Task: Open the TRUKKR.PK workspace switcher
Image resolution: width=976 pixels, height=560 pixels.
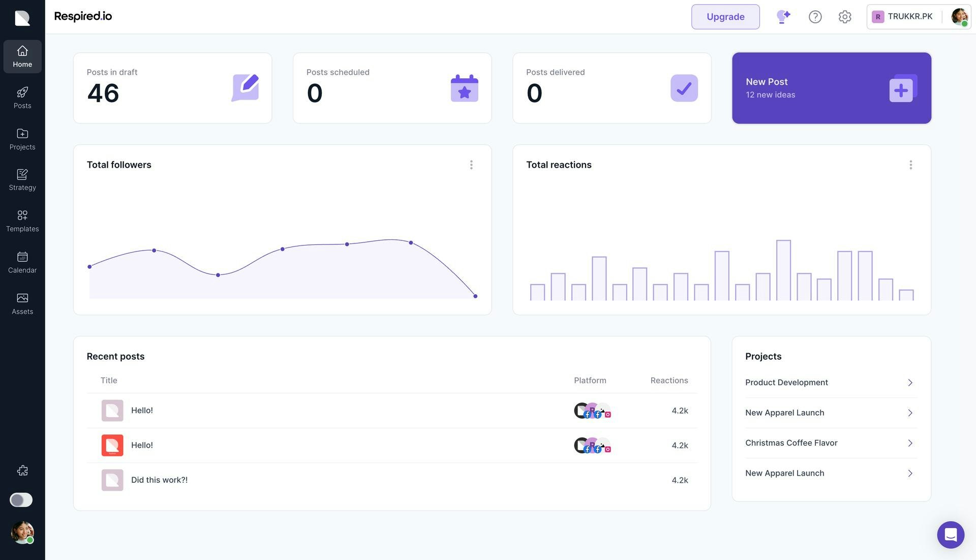Action: click(x=903, y=17)
